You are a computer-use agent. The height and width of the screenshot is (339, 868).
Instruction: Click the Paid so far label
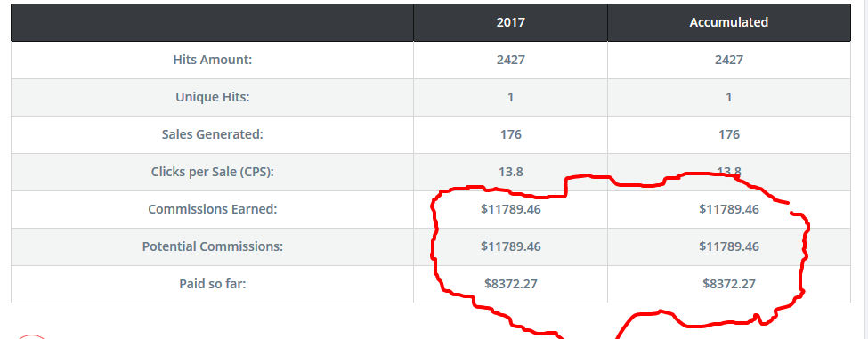pyautogui.click(x=213, y=284)
